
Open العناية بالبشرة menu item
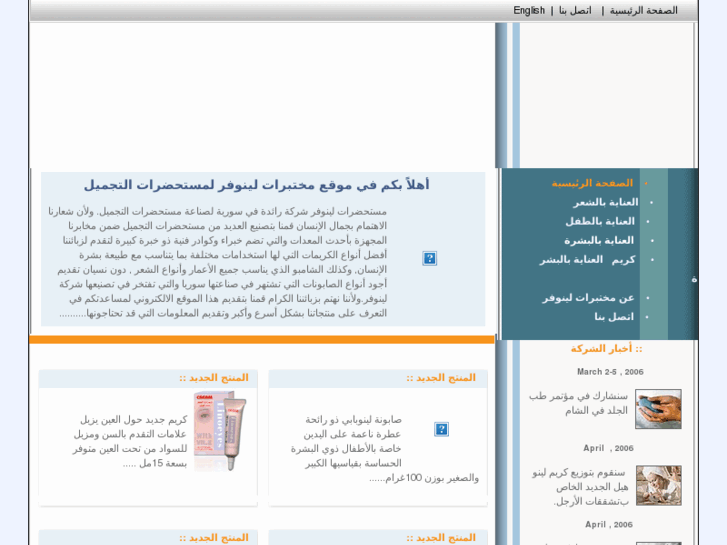coord(599,240)
